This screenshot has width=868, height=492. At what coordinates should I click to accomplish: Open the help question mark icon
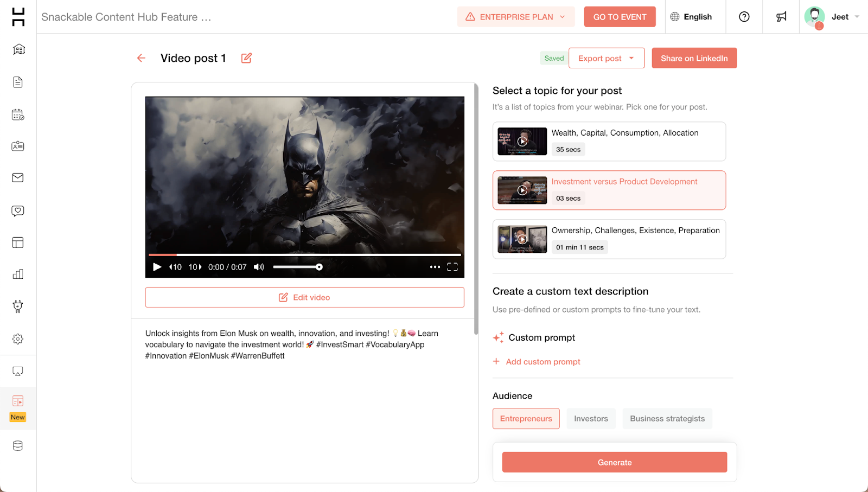pyautogui.click(x=744, y=17)
